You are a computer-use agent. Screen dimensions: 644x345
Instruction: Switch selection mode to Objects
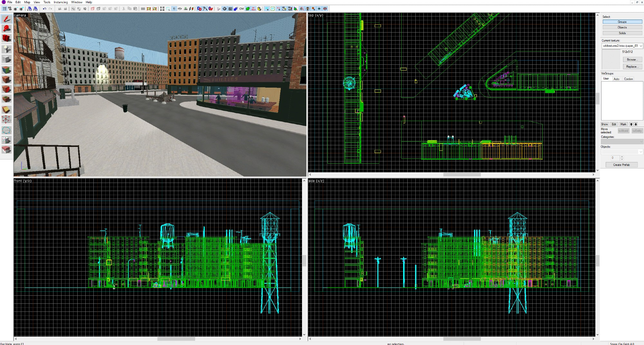click(622, 27)
